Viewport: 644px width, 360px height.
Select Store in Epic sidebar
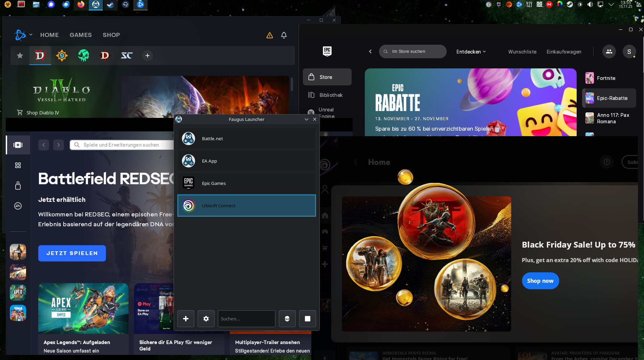(327, 77)
